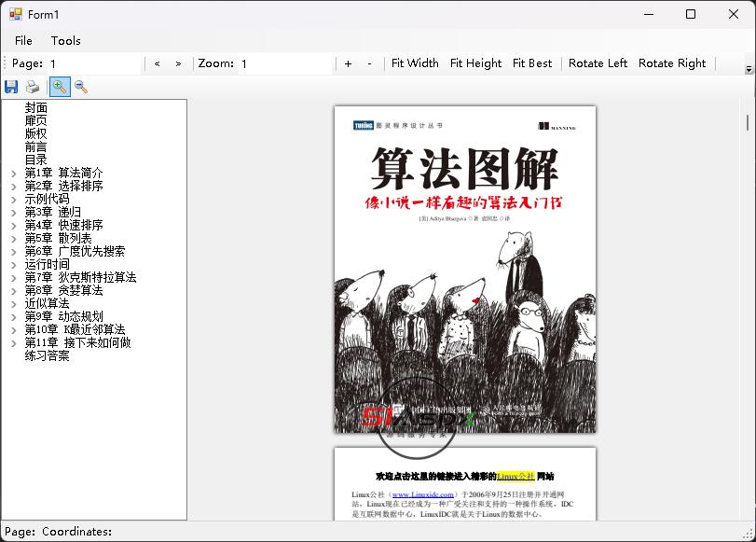Expand the 第7章 狄克斯特拉算法 chapter
This screenshot has width=756, height=542.
(14, 277)
